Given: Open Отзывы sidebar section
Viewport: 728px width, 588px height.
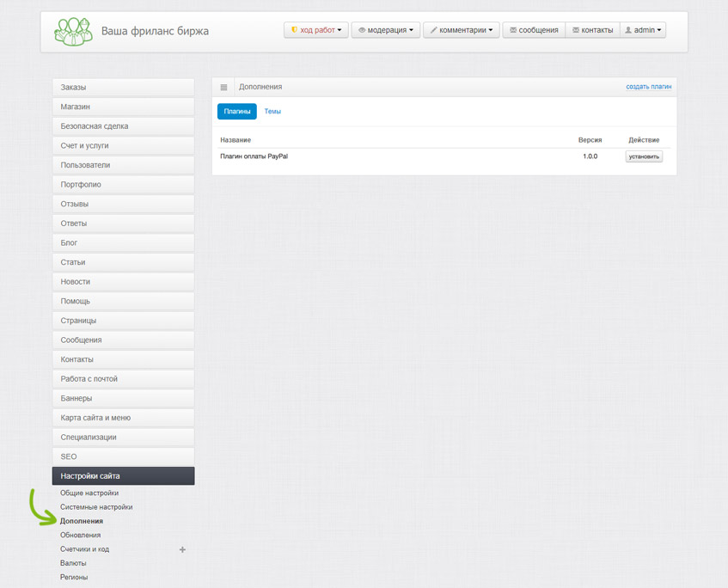Looking at the screenshot, I should tap(124, 205).
